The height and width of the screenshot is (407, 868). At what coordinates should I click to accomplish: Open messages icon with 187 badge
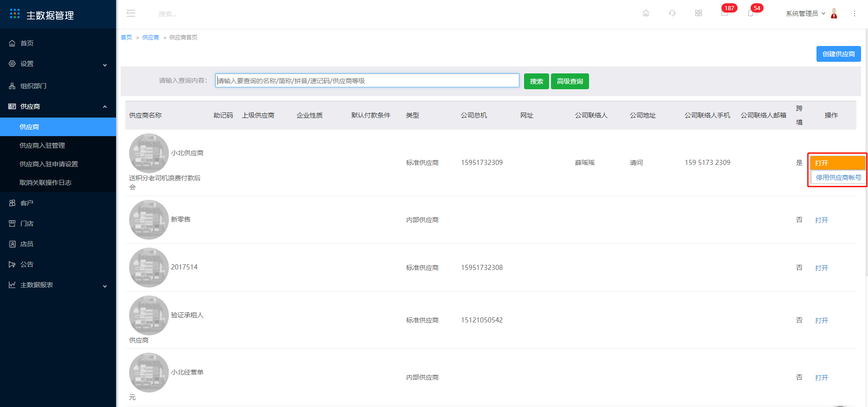point(725,13)
